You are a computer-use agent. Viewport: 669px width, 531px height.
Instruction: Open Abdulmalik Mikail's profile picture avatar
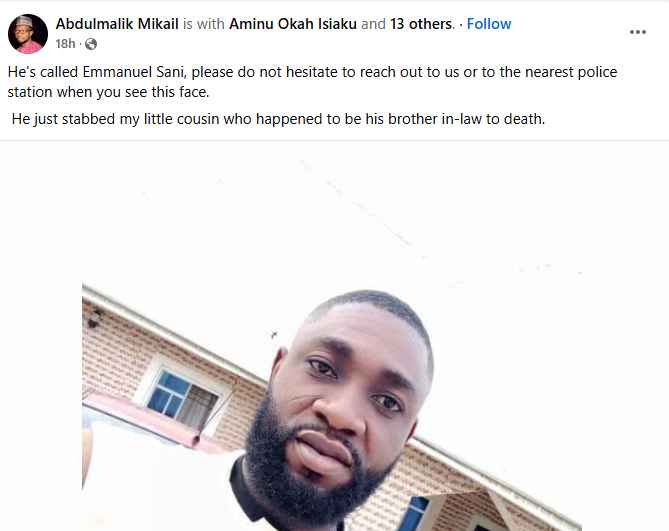point(28,34)
